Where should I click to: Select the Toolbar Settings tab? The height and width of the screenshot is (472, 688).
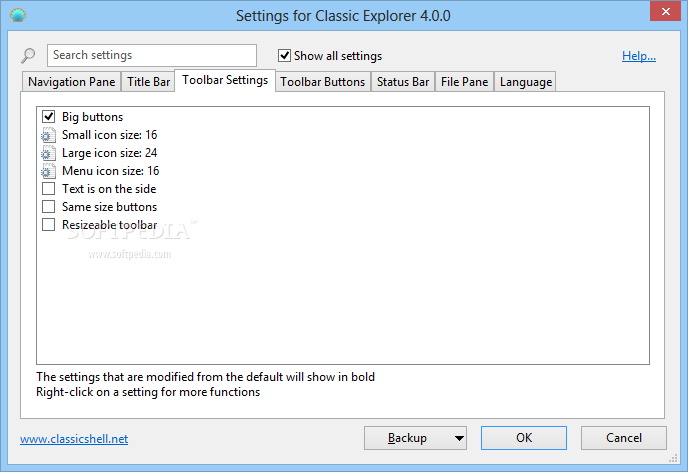click(225, 80)
